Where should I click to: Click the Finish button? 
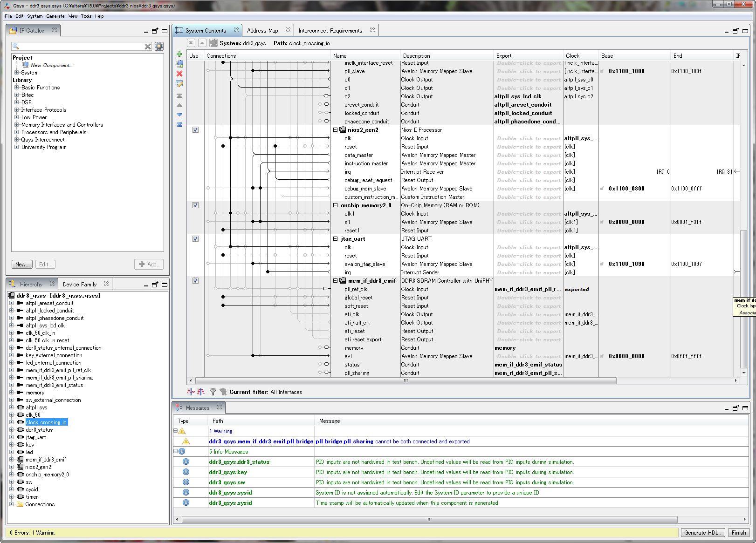point(739,533)
